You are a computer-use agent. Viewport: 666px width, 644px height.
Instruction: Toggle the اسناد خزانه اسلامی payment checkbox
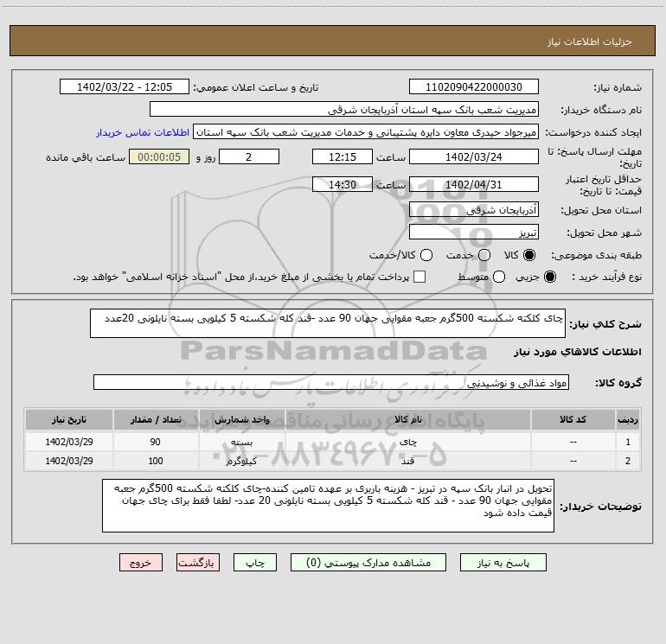(419, 277)
